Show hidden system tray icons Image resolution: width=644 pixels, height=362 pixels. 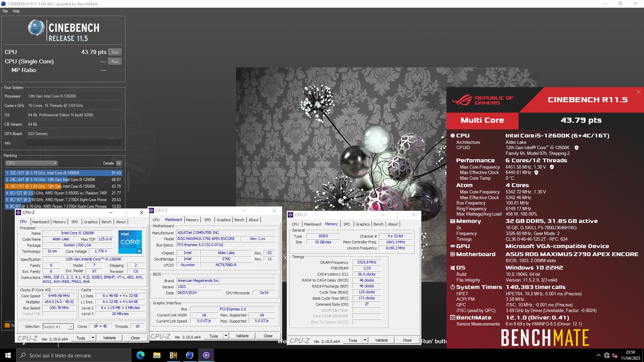(599, 355)
